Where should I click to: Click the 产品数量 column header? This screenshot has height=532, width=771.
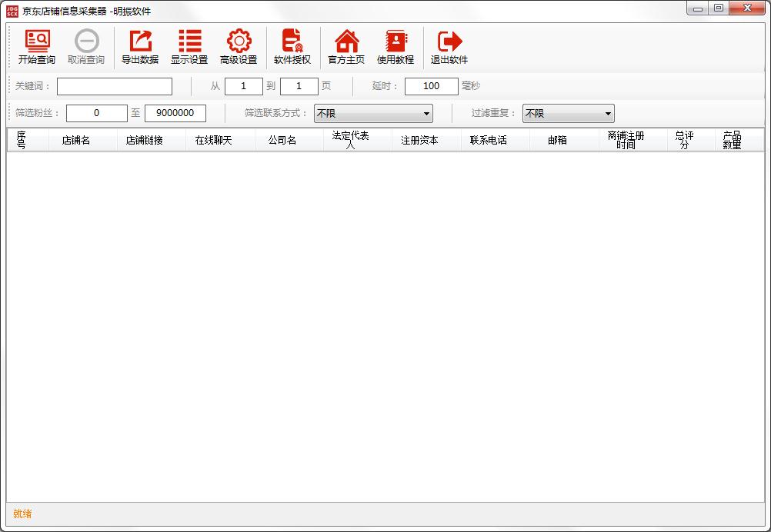click(x=739, y=140)
